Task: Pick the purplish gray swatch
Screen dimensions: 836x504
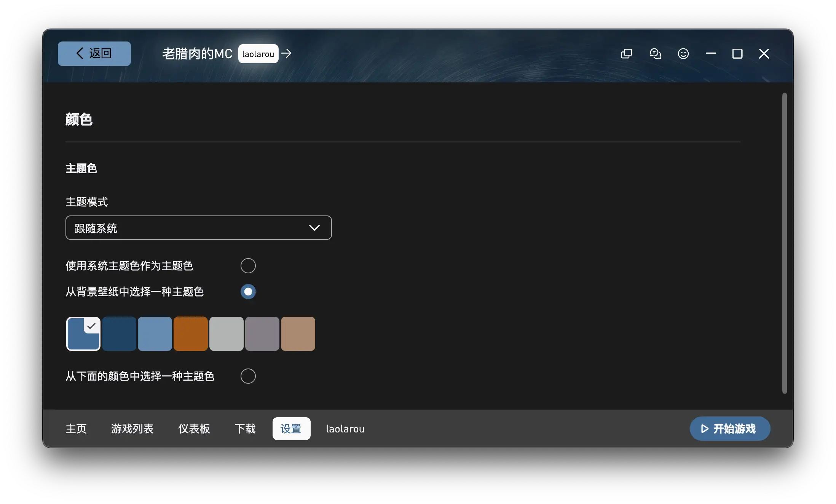Action: pyautogui.click(x=262, y=334)
